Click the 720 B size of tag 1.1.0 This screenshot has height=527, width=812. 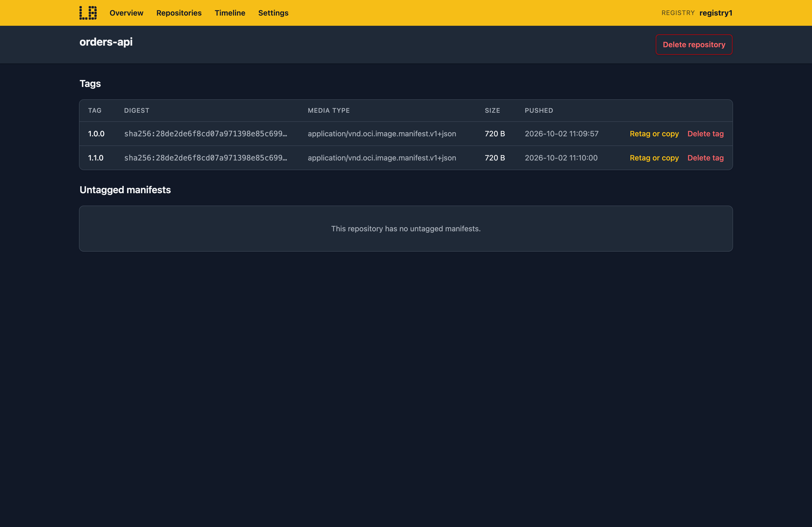[495, 158]
